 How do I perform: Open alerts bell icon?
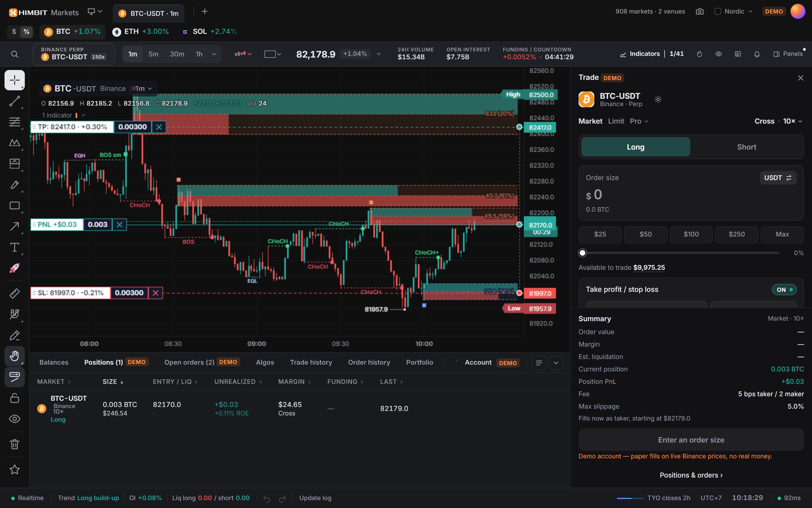(757, 54)
